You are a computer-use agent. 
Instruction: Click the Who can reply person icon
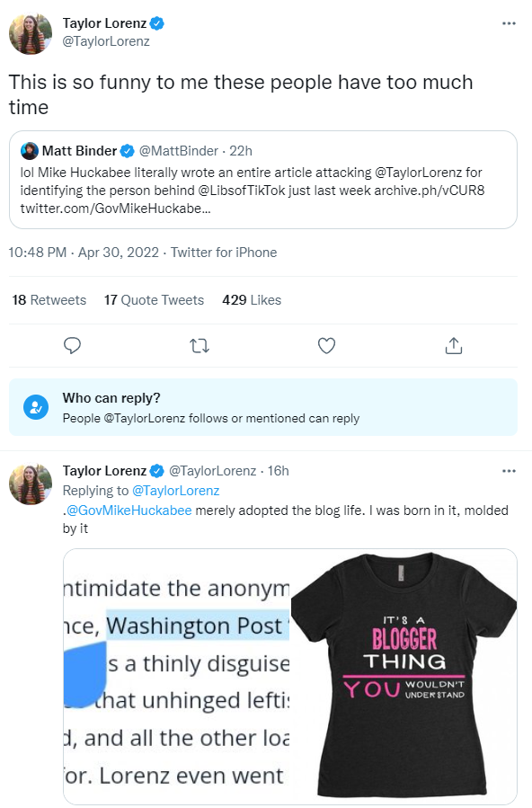pos(36,407)
